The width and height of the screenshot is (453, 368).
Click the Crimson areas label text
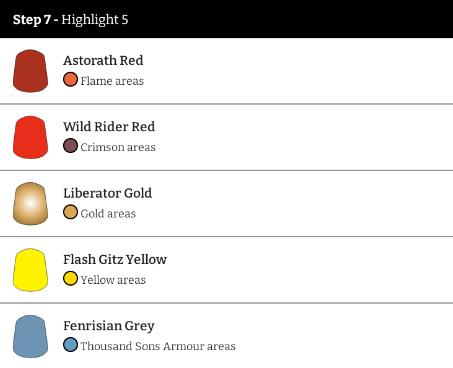(x=118, y=147)
